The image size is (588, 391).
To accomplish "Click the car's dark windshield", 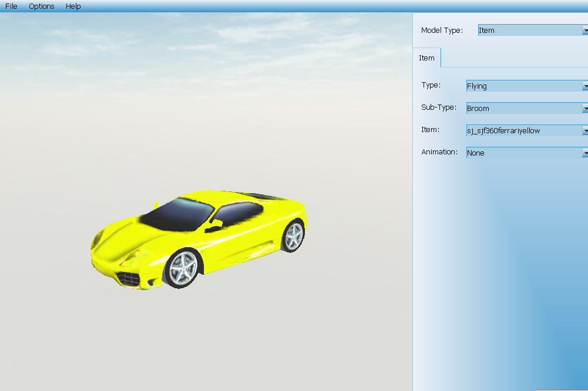I will pos(176,212).
